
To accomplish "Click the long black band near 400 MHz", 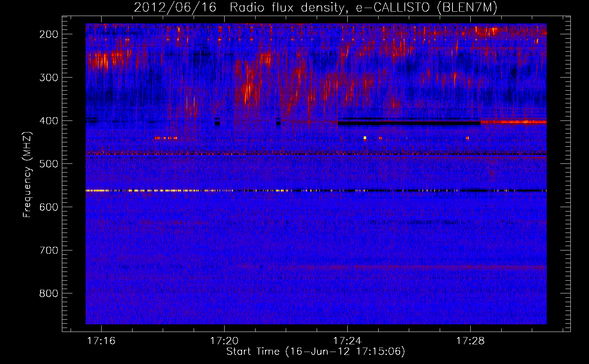I will 409,123.
